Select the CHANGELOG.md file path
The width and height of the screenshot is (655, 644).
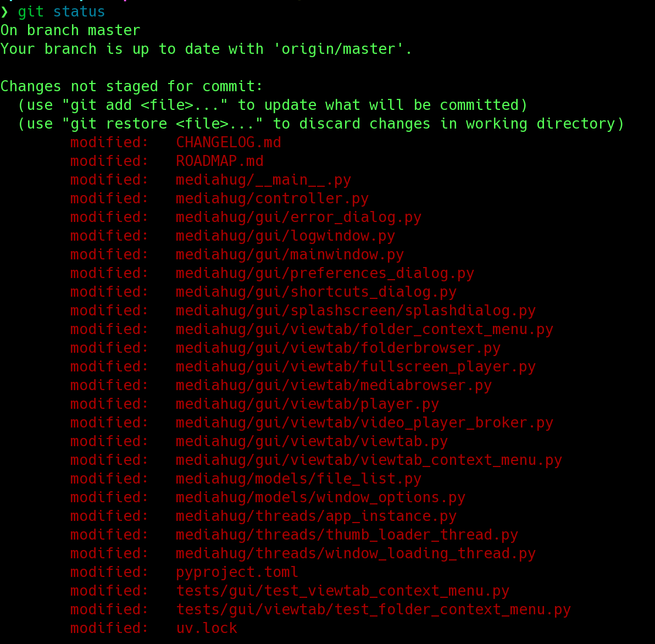[x=229, y=142]
